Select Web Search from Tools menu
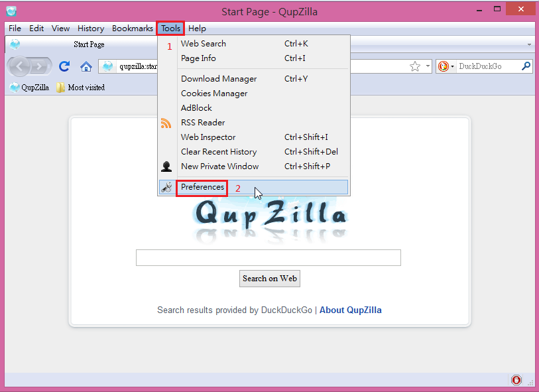539x392 pixels. [254, 44]
